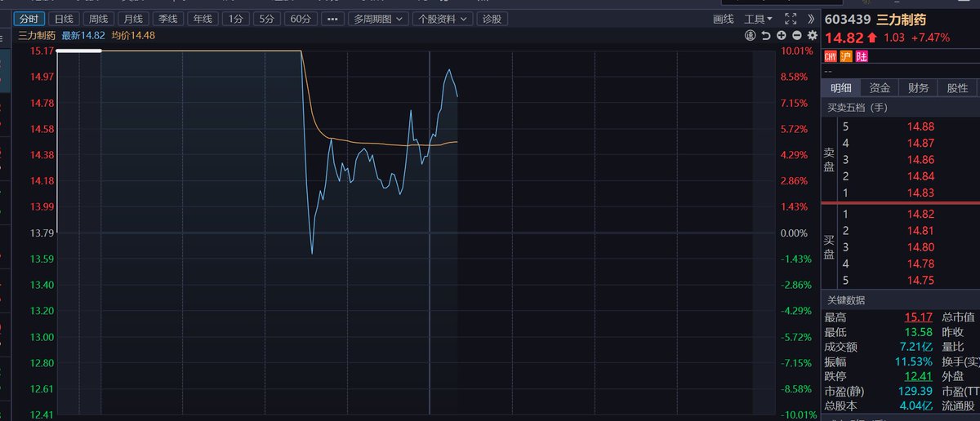The width and height of the screenshot is (980, 421).
Task: Open the 工具 tools dropdown
Action: point(759,19)
